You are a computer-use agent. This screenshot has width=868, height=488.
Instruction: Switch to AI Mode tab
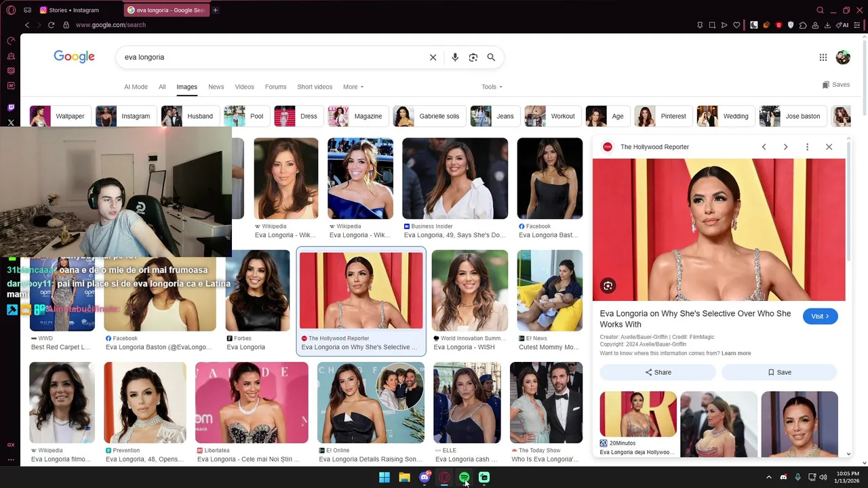click(x=136, y=87)
